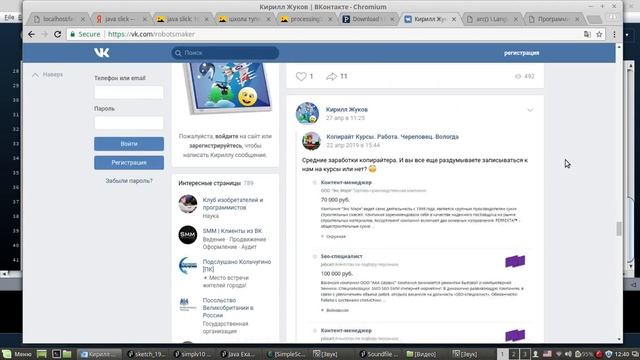Go back in the browser
Screen dimensions: 640x360
coord(31,34)
